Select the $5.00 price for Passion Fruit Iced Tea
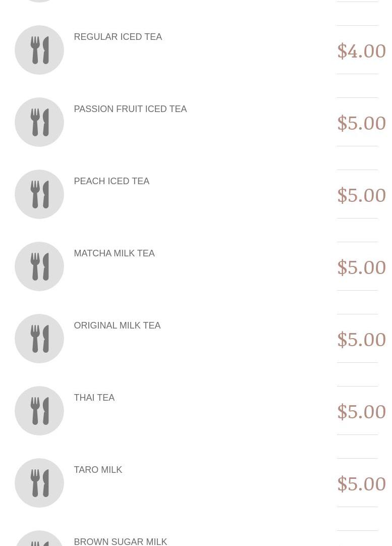The width and height of the screenshot is (392, 546). coord(361,123)
